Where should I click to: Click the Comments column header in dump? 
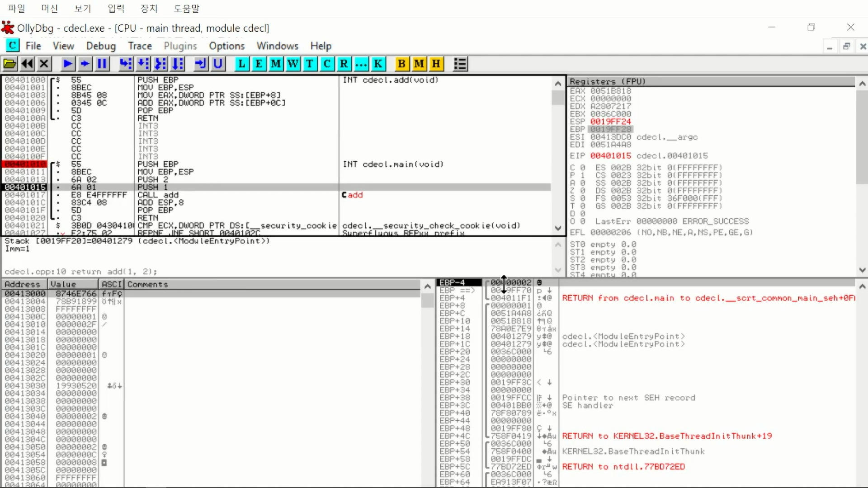(273, 284)
